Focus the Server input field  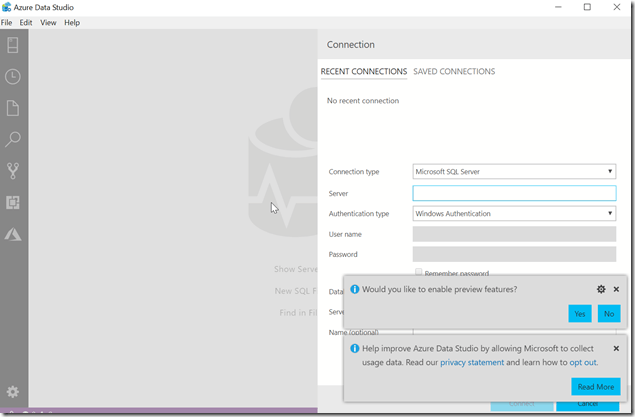[x=514, y=193]
